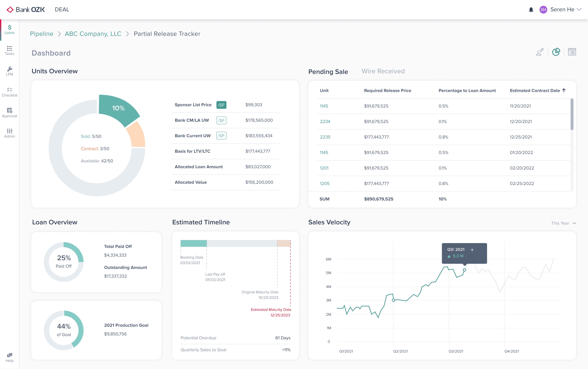Viewport: 588px width, 369px height.
Task: Switch to the pie chart dashboard view
Action: pyautogui.click(x=556, y=52)
